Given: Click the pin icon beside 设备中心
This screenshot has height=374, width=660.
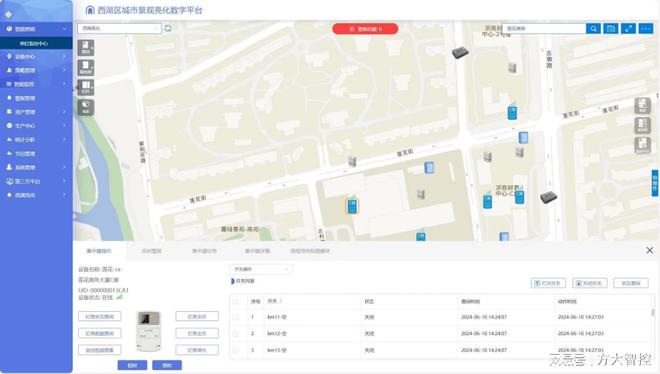Looking at the screenshot, I should pyautogui.click(x=9, y=56).
